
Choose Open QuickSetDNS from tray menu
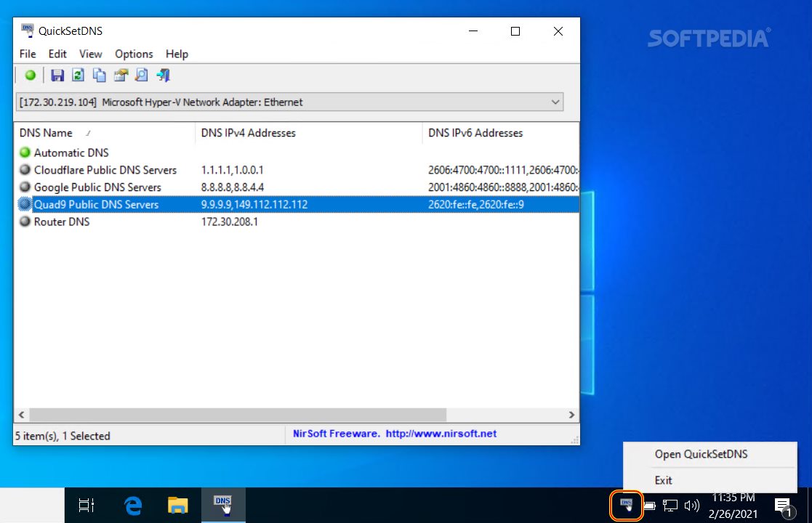click(x=702, y=454)
